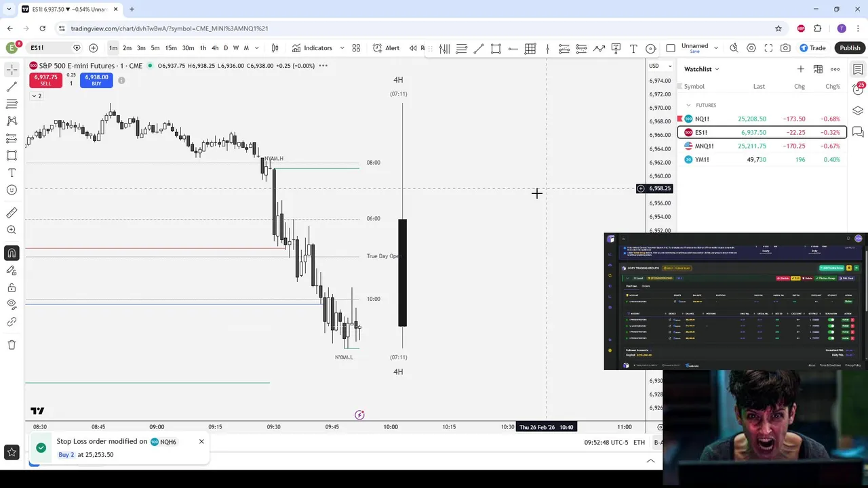Expand the Watchlist name dropdown

tap(702, 69)
